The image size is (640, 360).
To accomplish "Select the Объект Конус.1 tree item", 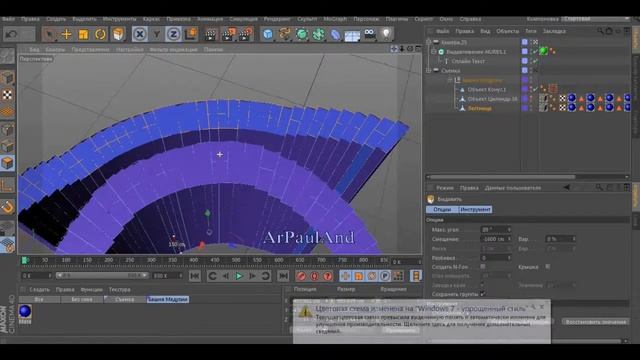I will tap(487, 89).
